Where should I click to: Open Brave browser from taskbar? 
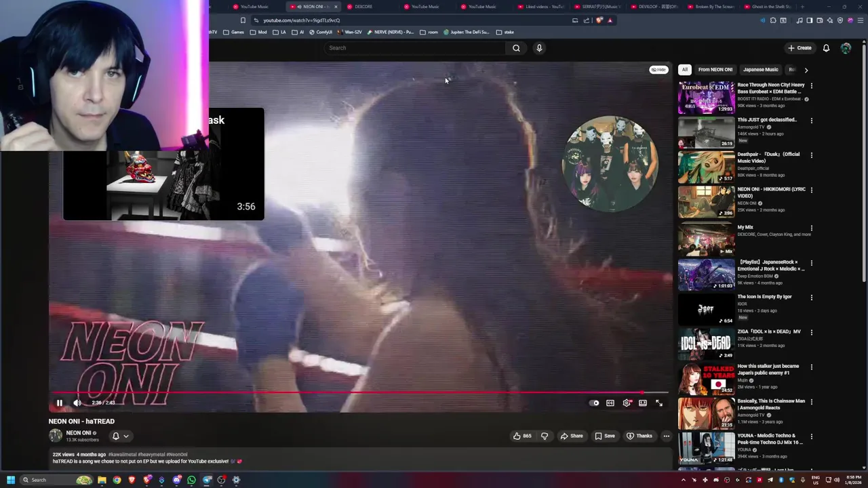click(x=132, y=480)
